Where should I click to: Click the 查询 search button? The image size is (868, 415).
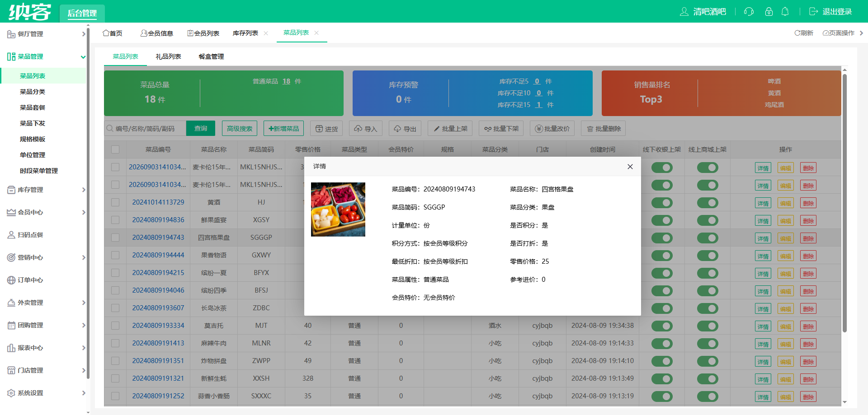point(201,129)
